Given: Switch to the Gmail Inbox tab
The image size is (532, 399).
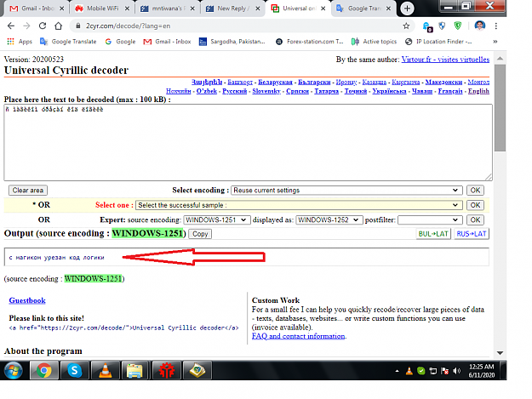Looking at the screenshot, I should click(x=37, y=9).
